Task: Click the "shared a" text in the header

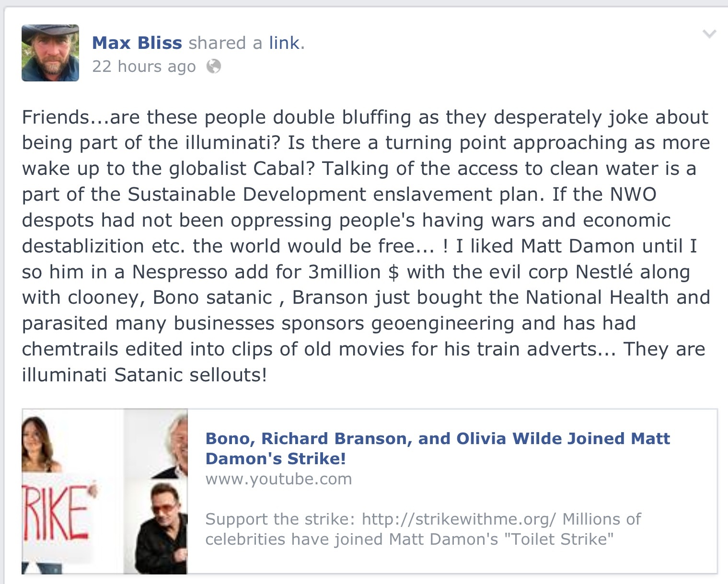Action: (x=225, y=43)
